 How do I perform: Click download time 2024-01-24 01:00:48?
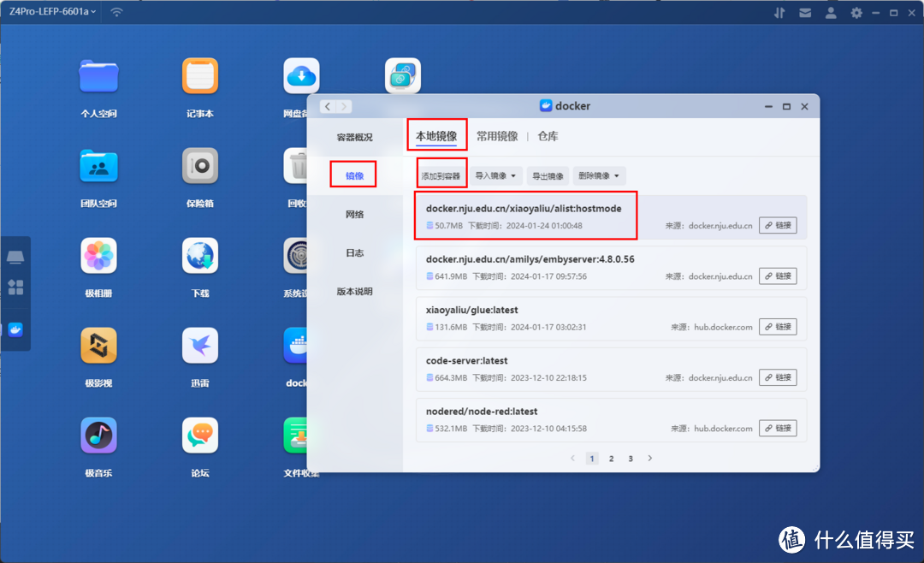544,226
